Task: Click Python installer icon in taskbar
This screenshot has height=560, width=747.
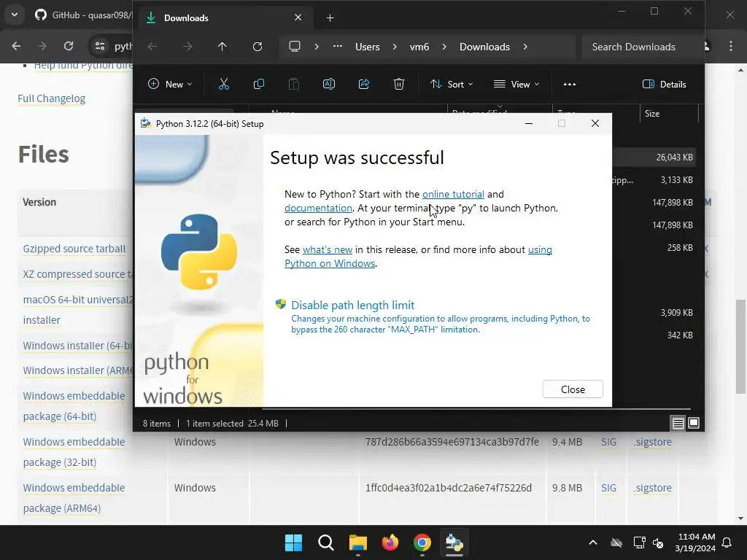Action: click(454, 542)
